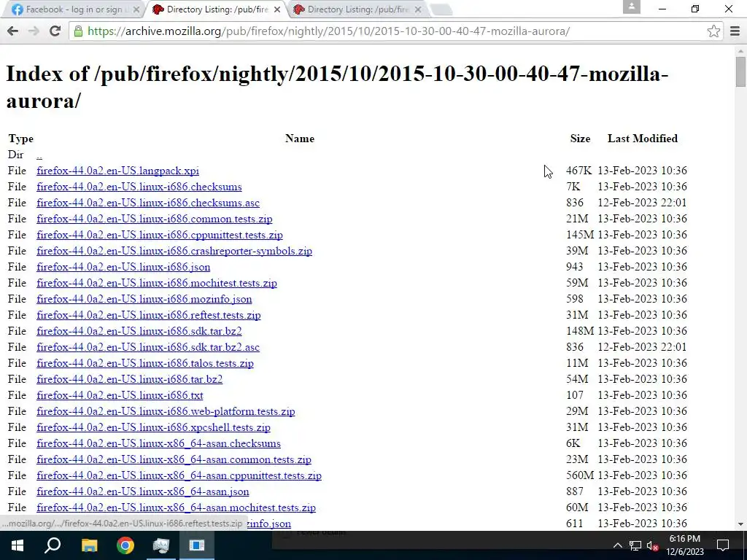
Task: Click the browser forward arrow
Action: (34, 31)
